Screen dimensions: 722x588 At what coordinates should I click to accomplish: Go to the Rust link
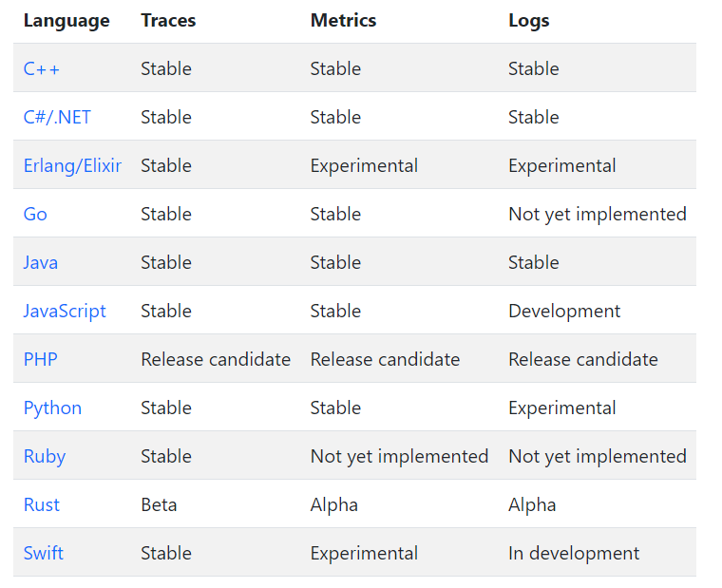(41, 504)
